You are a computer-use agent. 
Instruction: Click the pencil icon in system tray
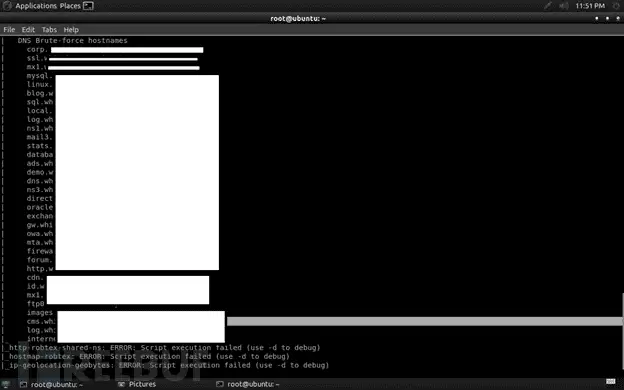(548, 6)
